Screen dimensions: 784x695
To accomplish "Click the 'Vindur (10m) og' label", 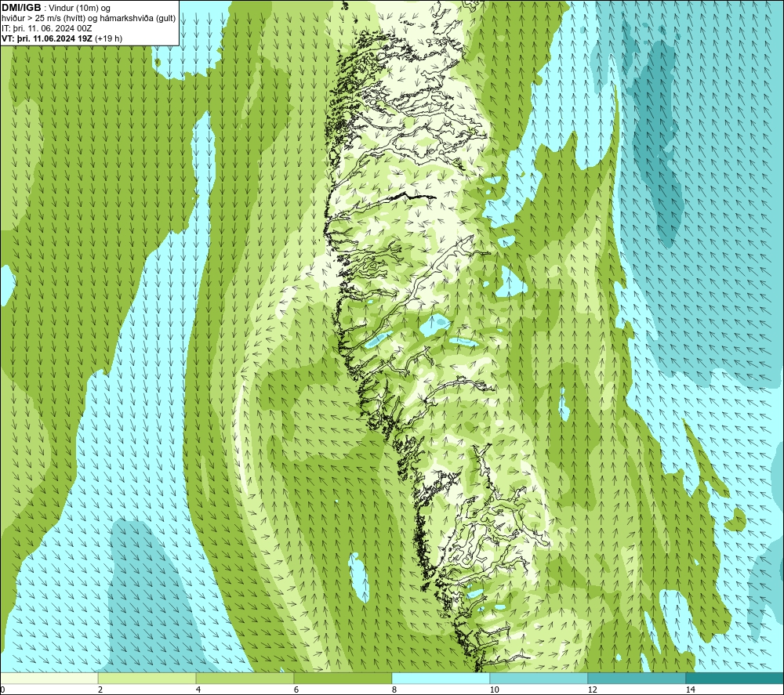I will pyautogui.click(x=79, y=9).
